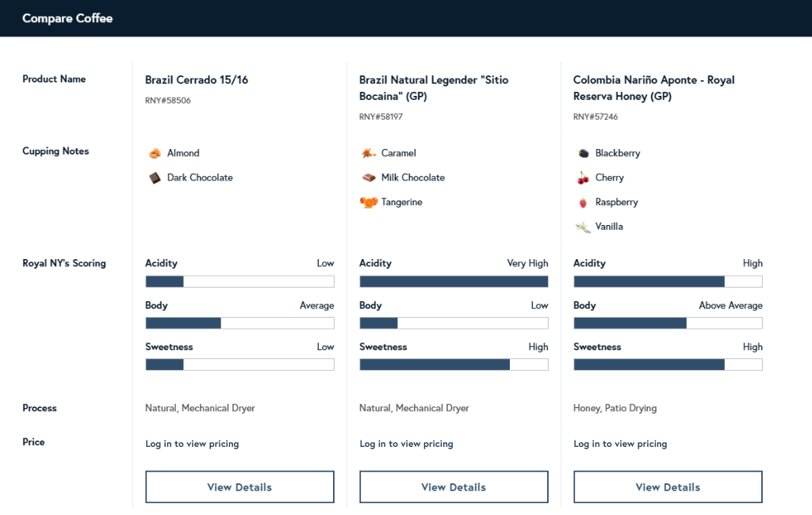Click the Milk Chocolate cupping note text
This screenshot has height=515, width=812.
[413, 177]
